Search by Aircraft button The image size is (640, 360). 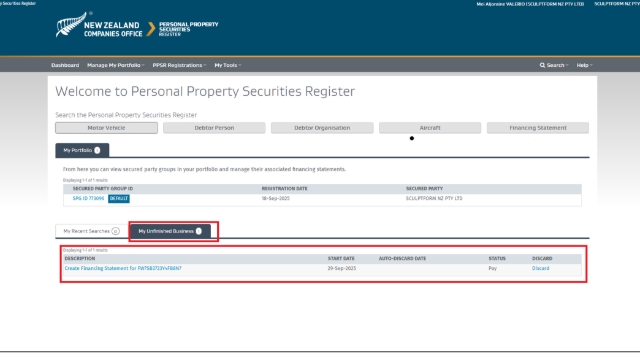[x=430, y=128]
